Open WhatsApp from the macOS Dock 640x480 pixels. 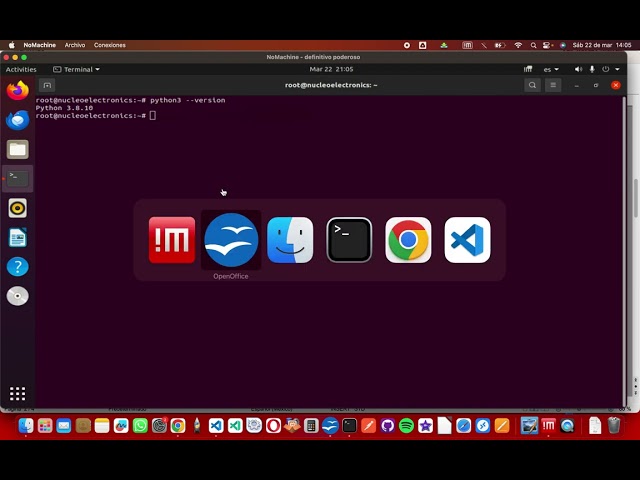point(140,426)
